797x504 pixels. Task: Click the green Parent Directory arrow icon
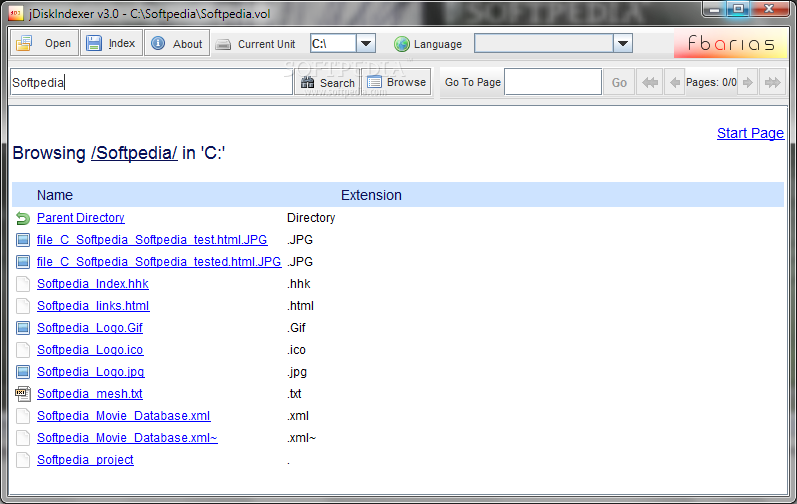pyautogui.click(x=23, y=218)
